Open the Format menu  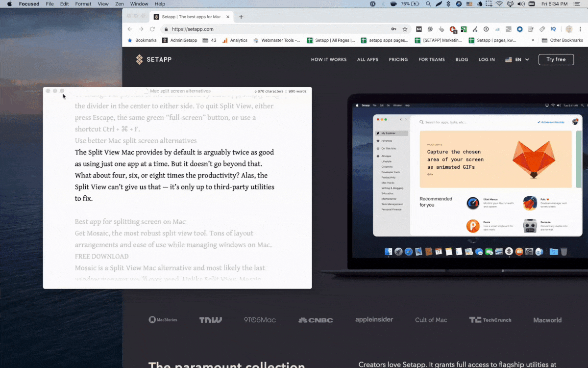point(83,4)
